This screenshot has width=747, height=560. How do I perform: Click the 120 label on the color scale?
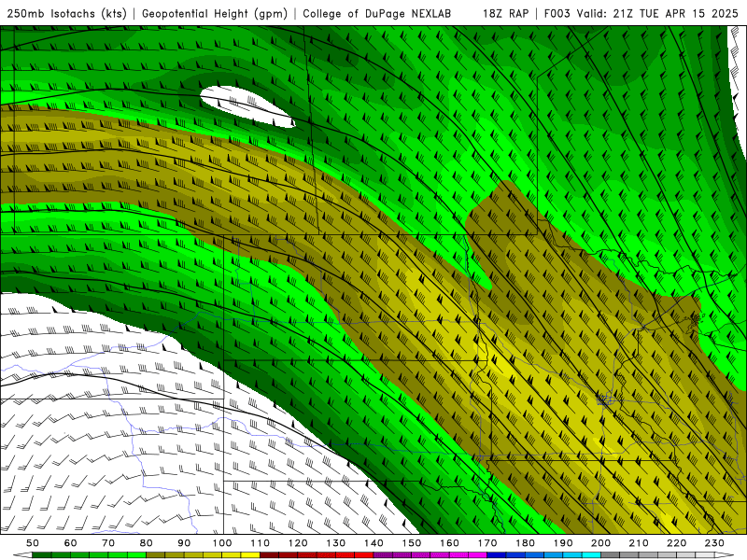298,543
